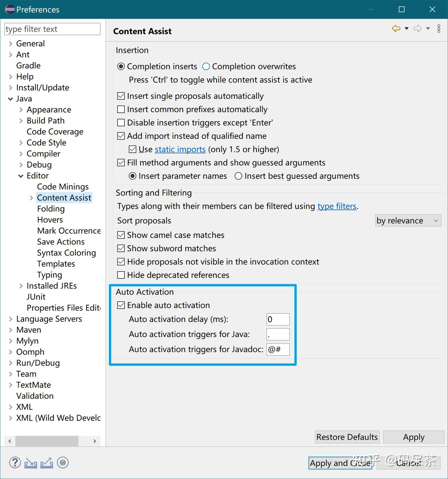448x479 pixels.
Task: Open the Hovers preference page
Action: (x=50, y=220)
